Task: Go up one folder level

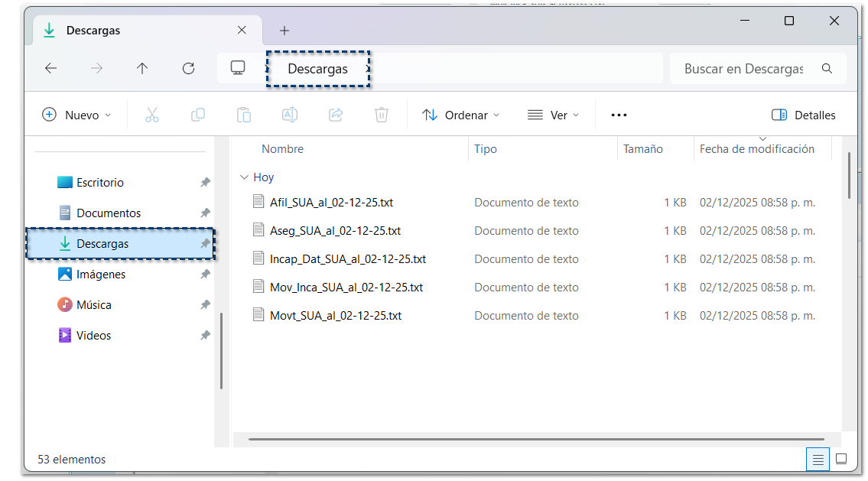Action: point(142,68)
